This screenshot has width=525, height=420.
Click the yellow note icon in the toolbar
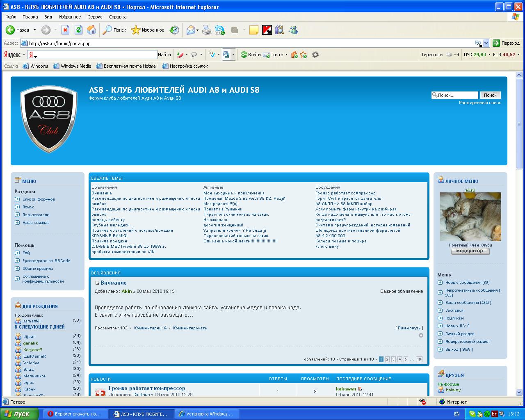coord(254,30)
